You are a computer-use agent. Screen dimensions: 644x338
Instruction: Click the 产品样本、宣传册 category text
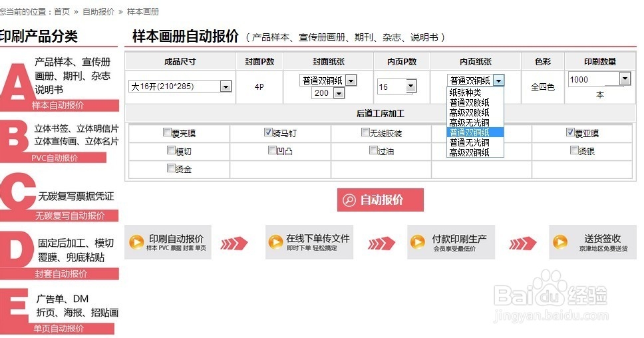[x=73, y=62]
